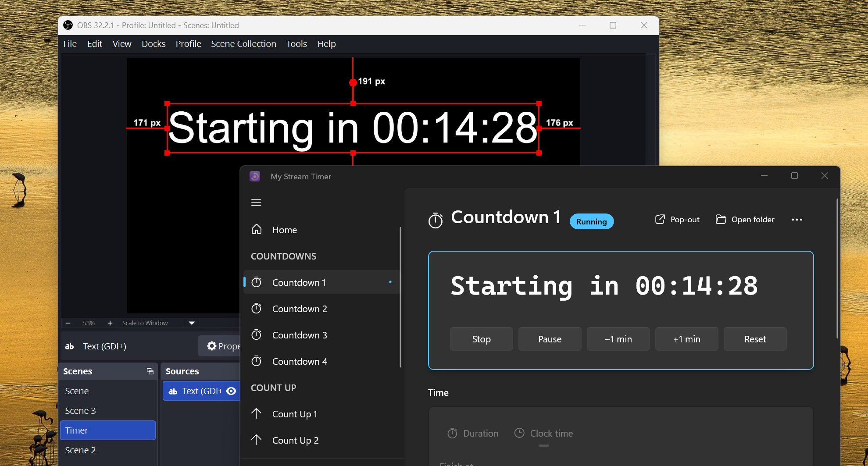Click the Count Up 1 arrow icon
Viewport: 868px width, 466px height.
pos(257,414)
